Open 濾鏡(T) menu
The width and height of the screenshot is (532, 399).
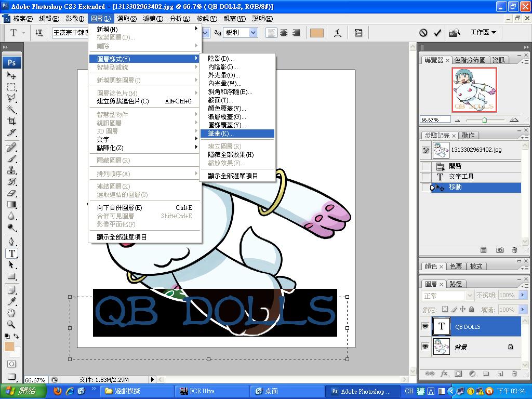(x=153, y=19)
